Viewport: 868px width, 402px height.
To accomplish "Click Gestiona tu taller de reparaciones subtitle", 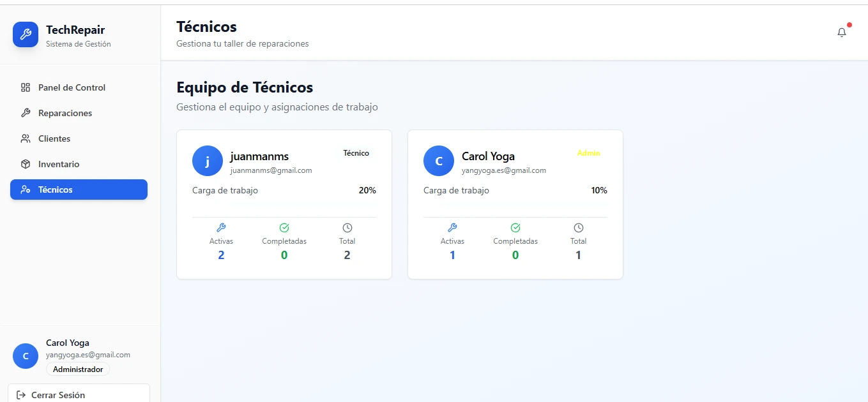I will (243, 44).
